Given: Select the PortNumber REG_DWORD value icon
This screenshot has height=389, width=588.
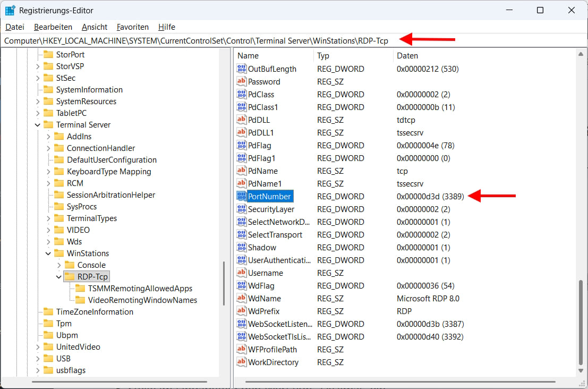Looking at the screenshot, I should tap(242, 196).
